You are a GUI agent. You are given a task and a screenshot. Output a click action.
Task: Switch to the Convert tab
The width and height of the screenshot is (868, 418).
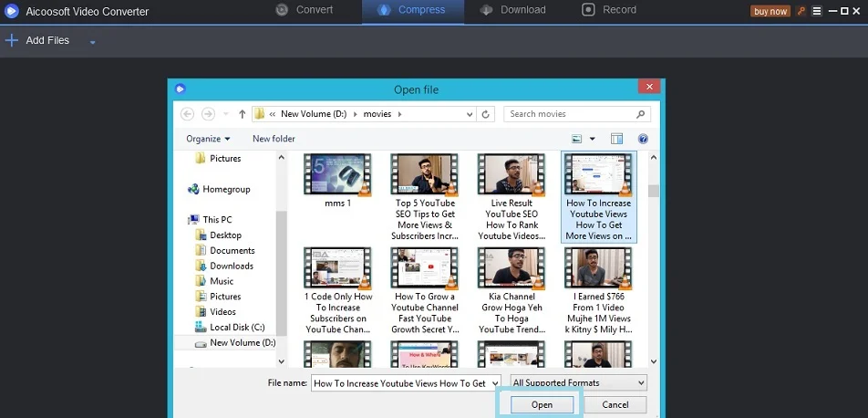point(304,10)
